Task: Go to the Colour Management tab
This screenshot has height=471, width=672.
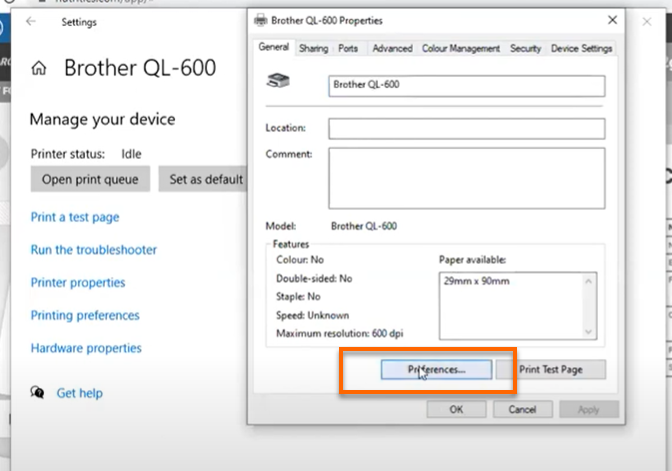Action: (461, 48)
